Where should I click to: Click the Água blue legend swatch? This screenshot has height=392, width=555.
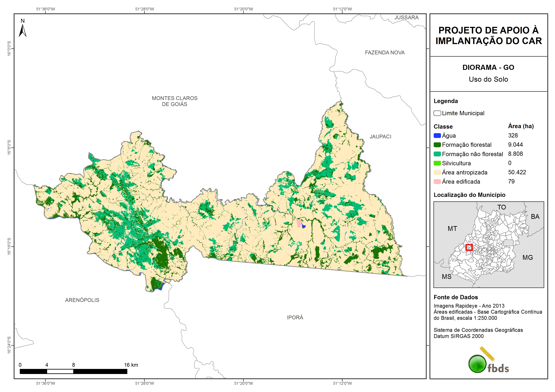pos(437,136)
